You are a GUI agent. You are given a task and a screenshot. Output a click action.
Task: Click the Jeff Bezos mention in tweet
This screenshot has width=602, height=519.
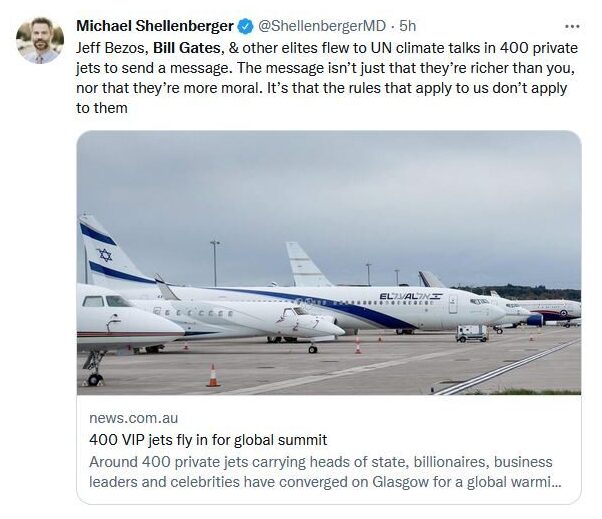[x=112, y=48]
